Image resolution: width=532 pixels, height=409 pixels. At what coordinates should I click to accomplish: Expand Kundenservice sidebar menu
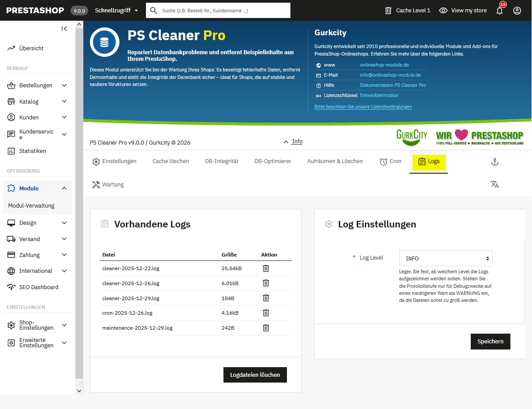coord(64,134)
